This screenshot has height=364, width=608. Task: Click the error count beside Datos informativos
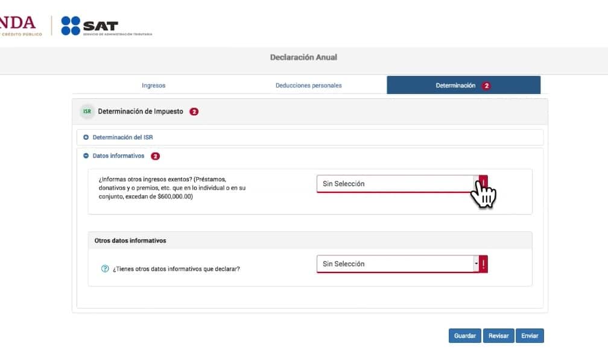(x=155, y=156)
